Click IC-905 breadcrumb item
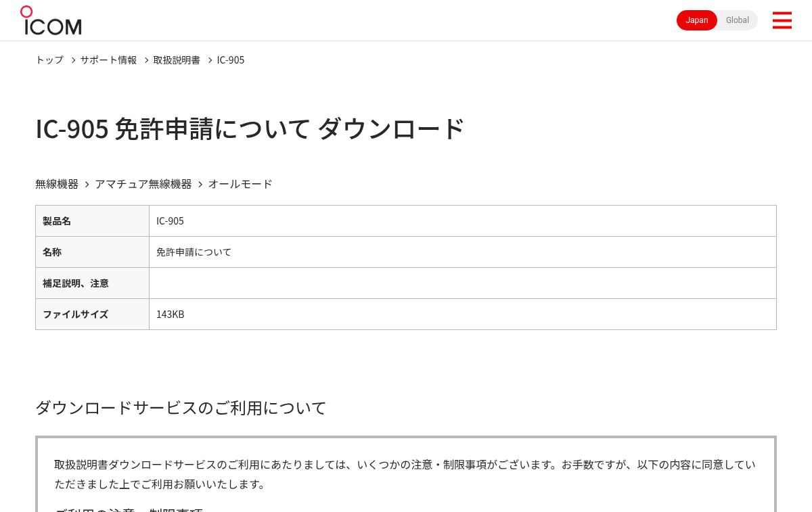The height and width of the screenshot is (512, 812). tap(231, 60)
